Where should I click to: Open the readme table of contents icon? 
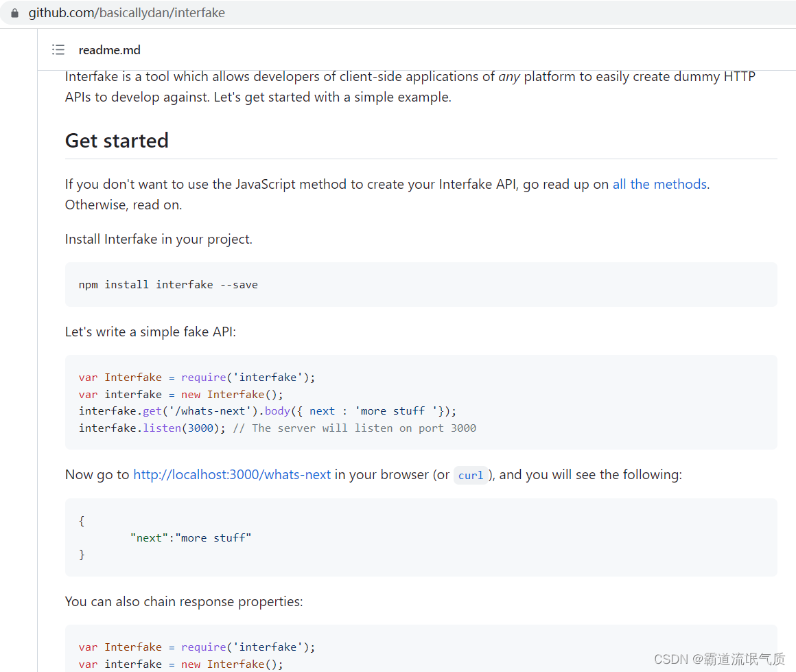(x=58, y=50)
